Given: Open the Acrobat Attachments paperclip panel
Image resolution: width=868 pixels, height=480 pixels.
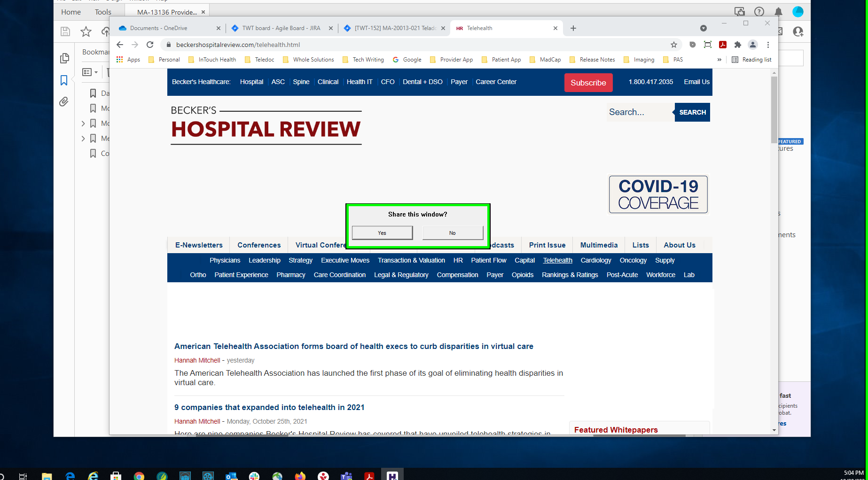Looking at the screenshot, I should click(x=64, y=102).
